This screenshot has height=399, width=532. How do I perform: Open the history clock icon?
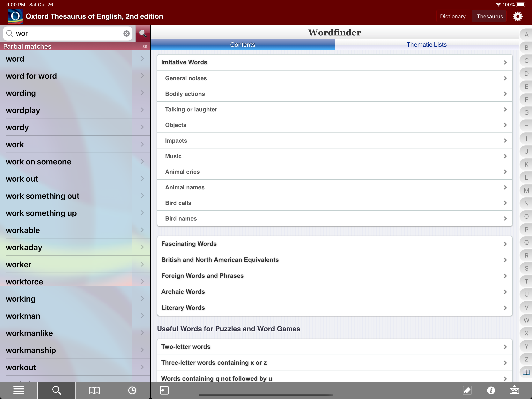tap(132, 390)
